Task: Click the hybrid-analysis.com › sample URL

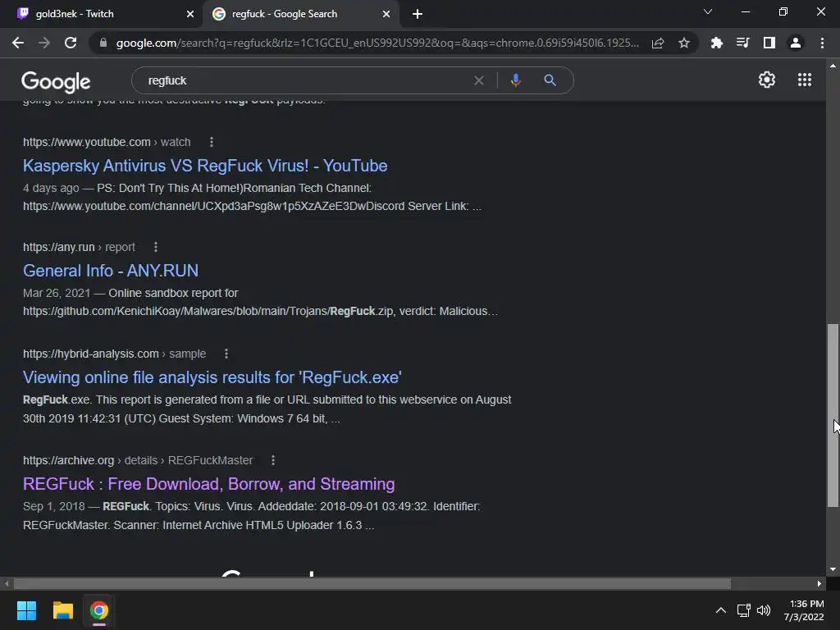Action: [x=114, y=354]
